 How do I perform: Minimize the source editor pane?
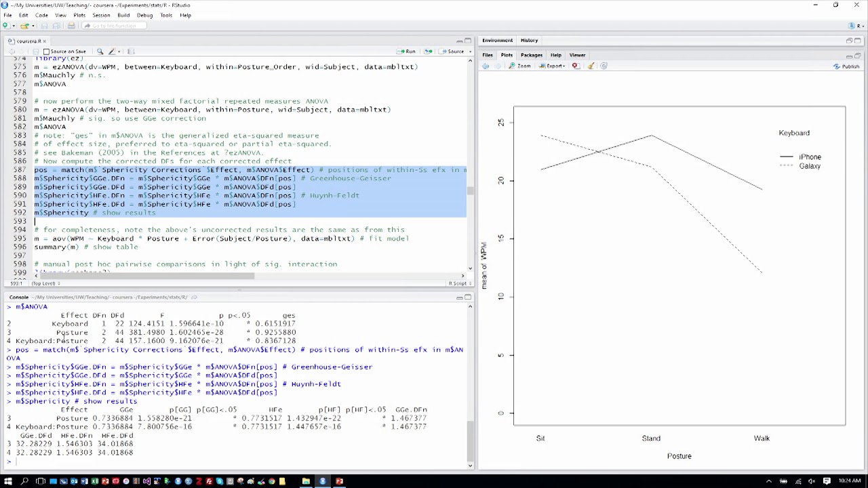click(459, 41)
